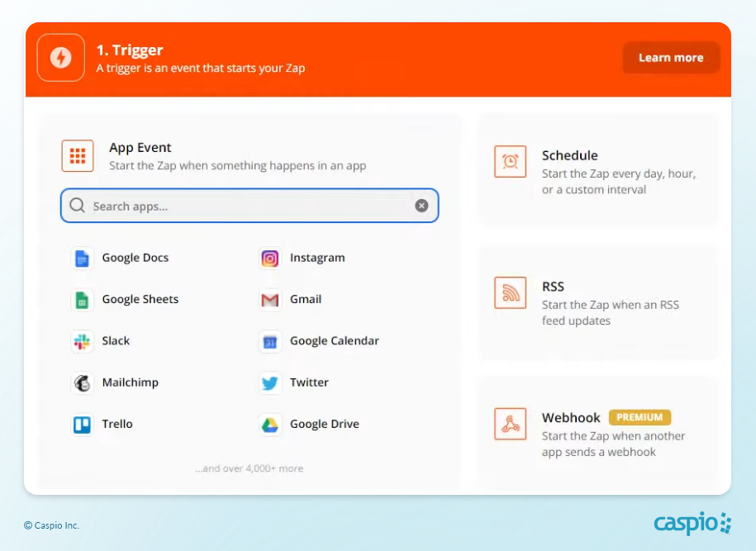Click the 'and over 4,000+ more' text
This screenshot has width=756, height=551.
pos(250,468)
